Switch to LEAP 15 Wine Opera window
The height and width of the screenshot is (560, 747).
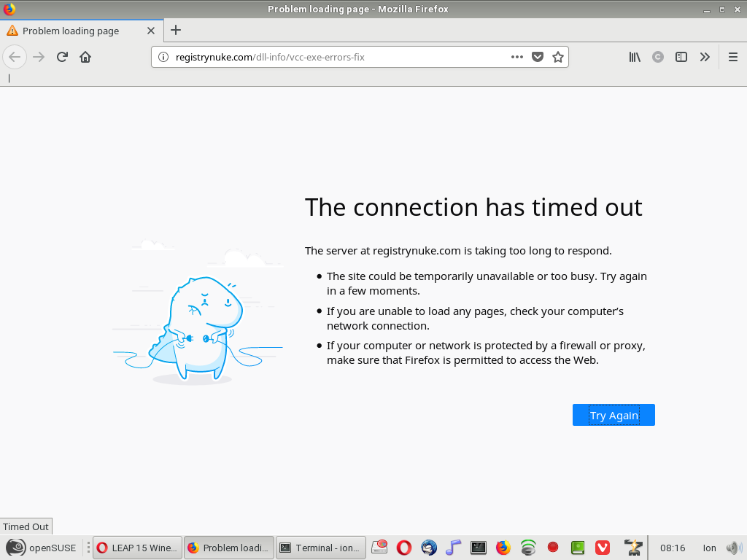click(137, 548)
